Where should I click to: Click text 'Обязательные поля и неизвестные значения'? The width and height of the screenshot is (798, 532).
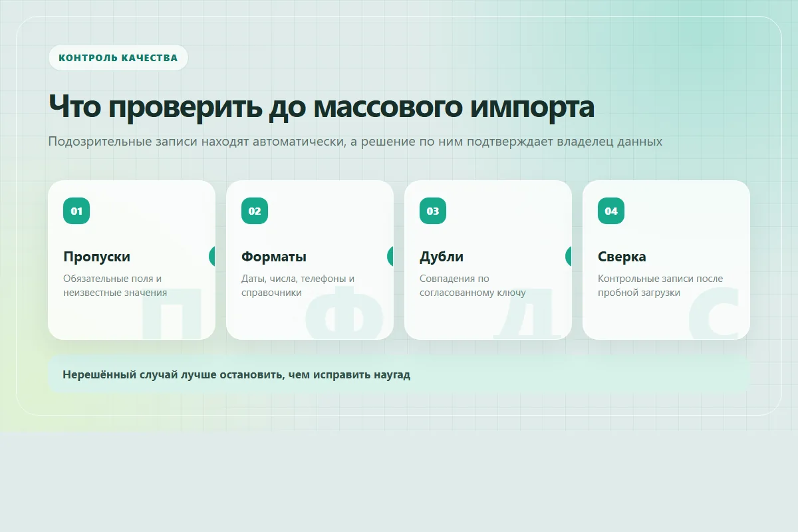pos(115,285)
